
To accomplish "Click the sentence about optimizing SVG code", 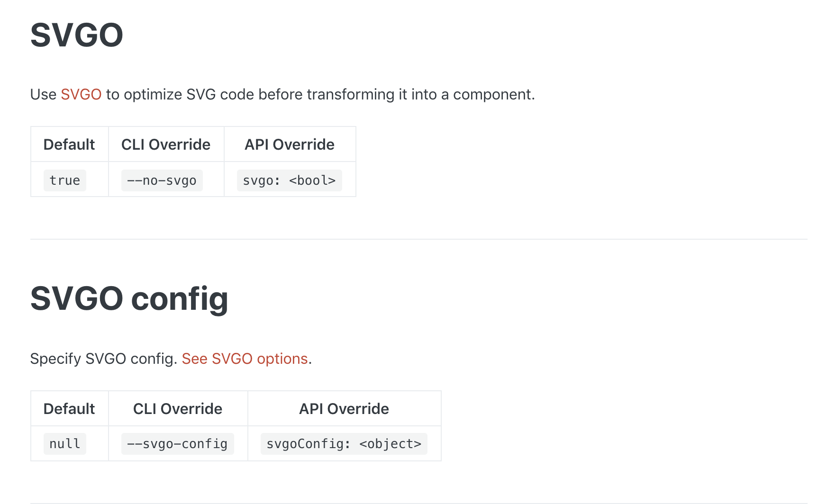I will pos(282,94).
